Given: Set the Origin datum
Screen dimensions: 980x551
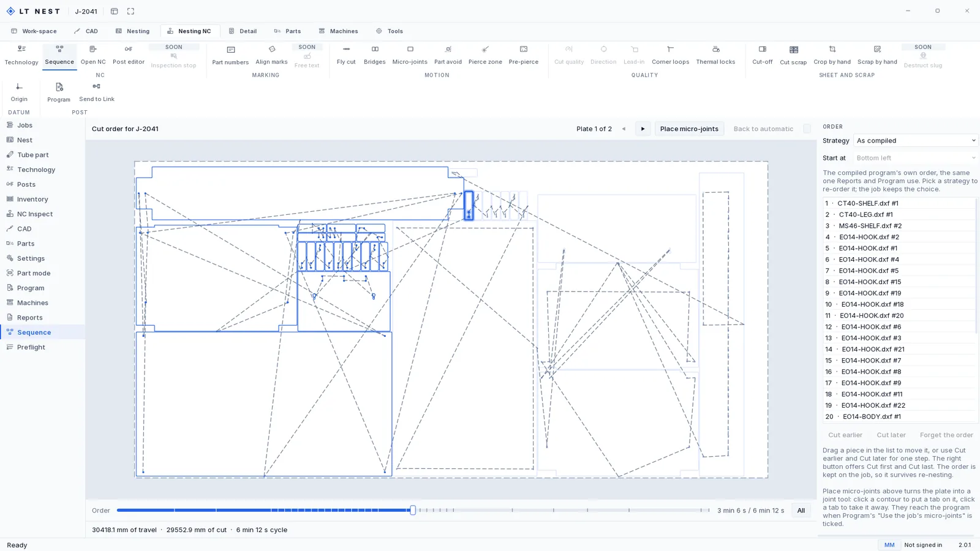Looking at the screenshot, I should click(19, 92).
